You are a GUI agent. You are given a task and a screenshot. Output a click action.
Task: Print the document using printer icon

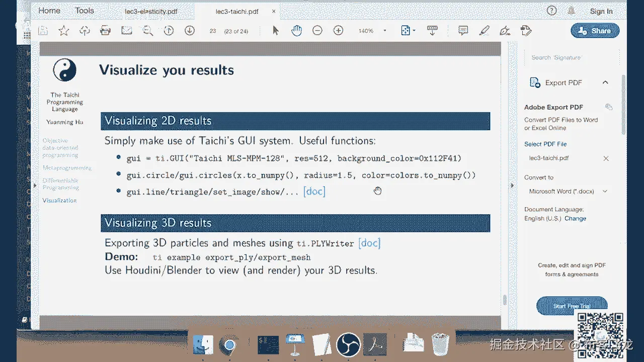point(106,31)
